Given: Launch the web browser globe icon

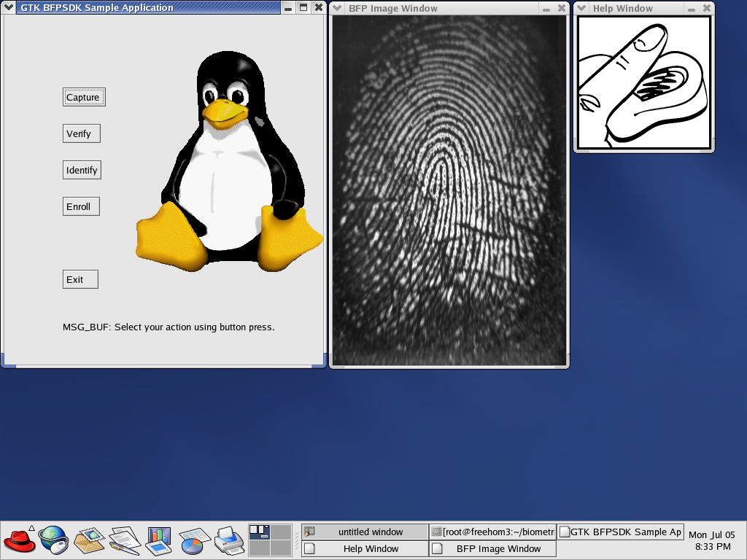Looking at the screenshot, I should (53, 540).
